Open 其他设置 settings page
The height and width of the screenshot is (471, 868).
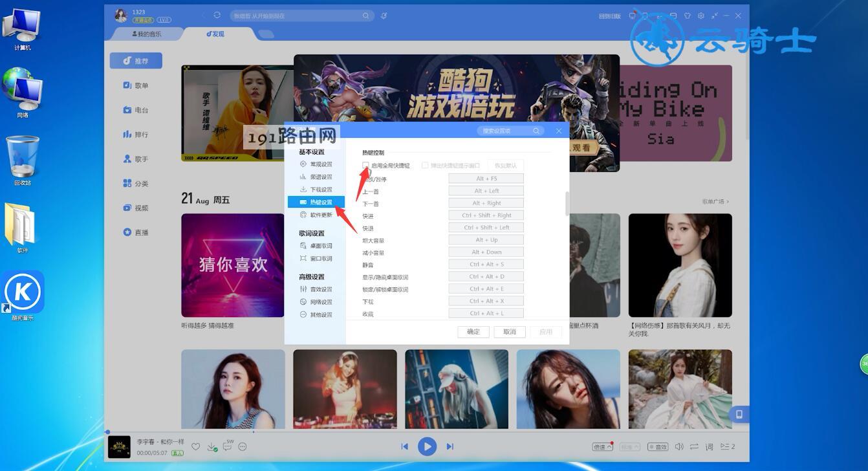tap(316, 315)
